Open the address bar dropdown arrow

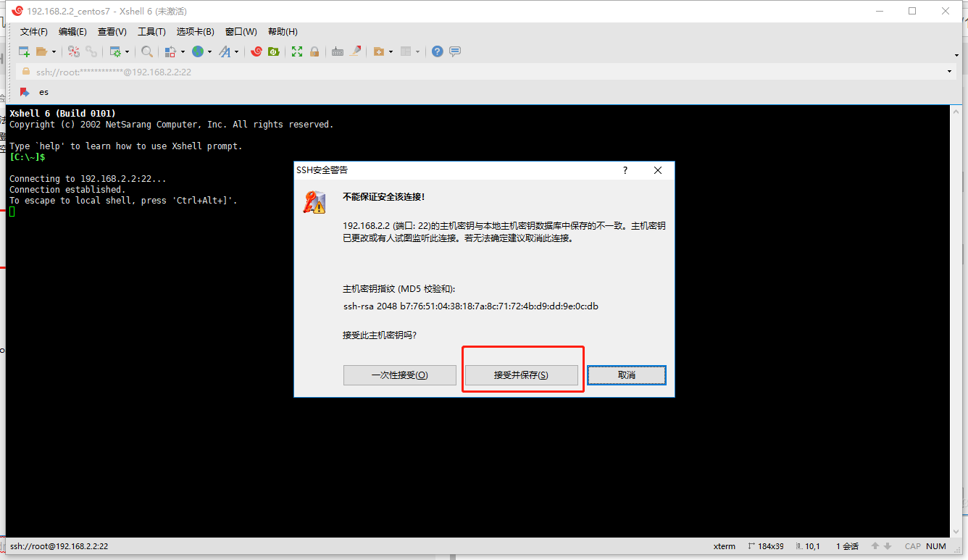pyautogui.click(x=948, y=71)
